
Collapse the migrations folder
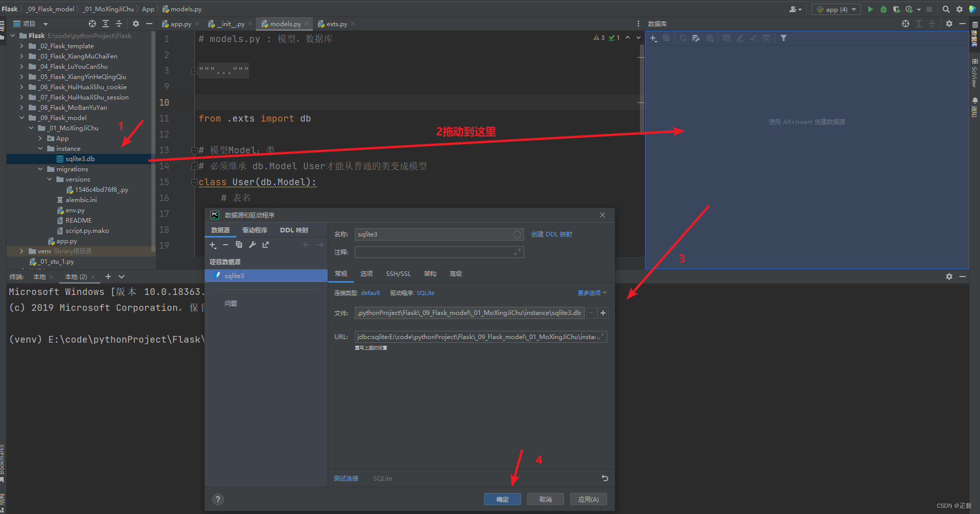coord(40,169)
